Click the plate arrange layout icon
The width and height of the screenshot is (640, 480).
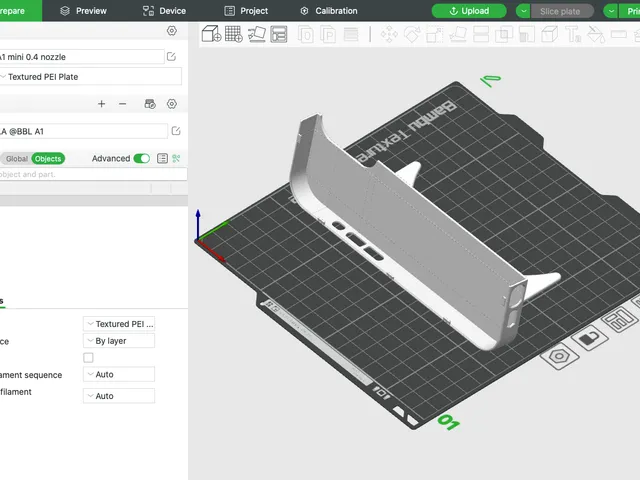pyautogui.click(x=619, y=320)
